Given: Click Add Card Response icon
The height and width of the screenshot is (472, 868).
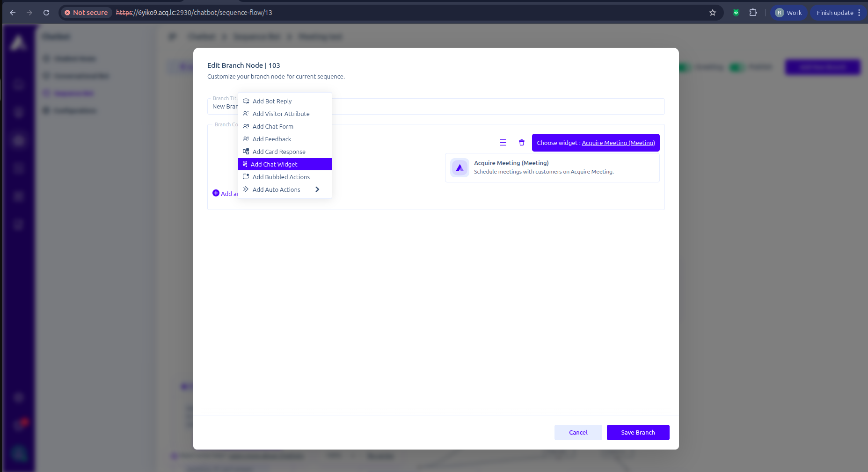Looking at the screenshot, I should pyautogui.click(x=246, y=152).
